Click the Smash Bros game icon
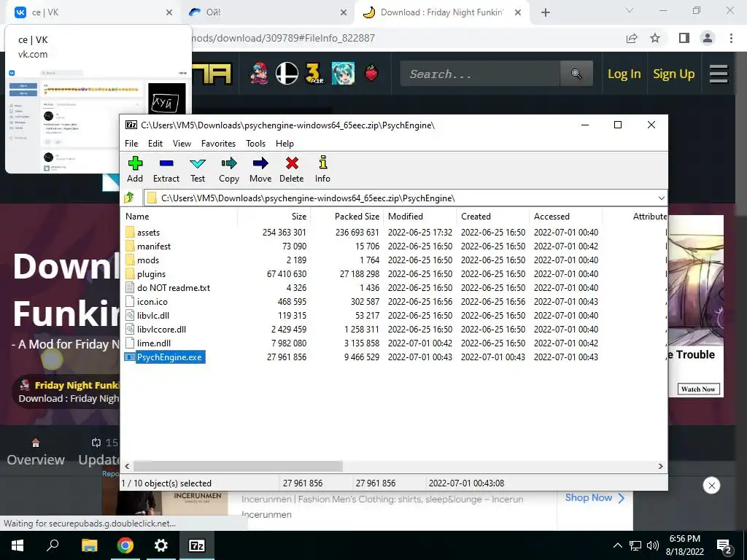 tap(287, 74)
